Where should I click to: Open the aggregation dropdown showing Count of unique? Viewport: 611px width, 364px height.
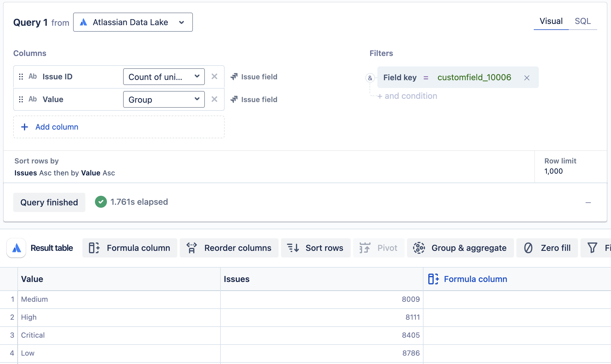[164, 77]
